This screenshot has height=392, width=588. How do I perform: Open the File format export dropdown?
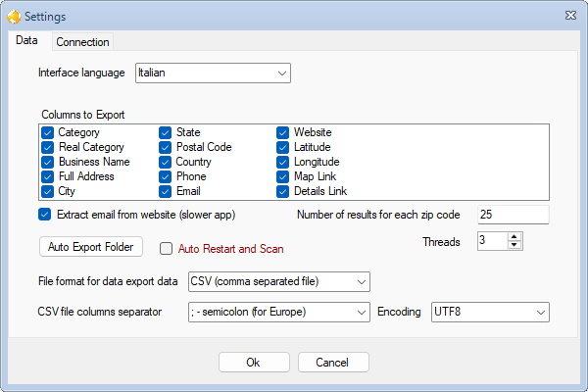[x=279, y=281]
